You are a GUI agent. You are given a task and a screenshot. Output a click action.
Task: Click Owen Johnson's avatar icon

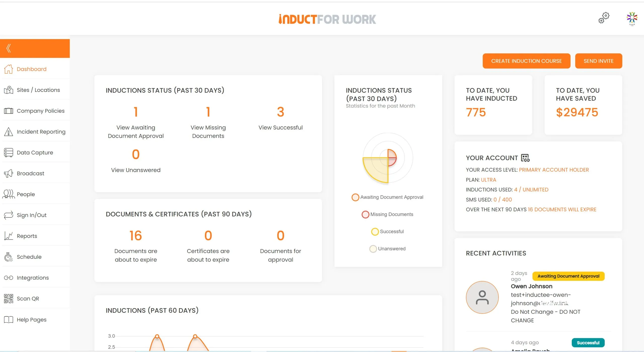click(482, 297)
